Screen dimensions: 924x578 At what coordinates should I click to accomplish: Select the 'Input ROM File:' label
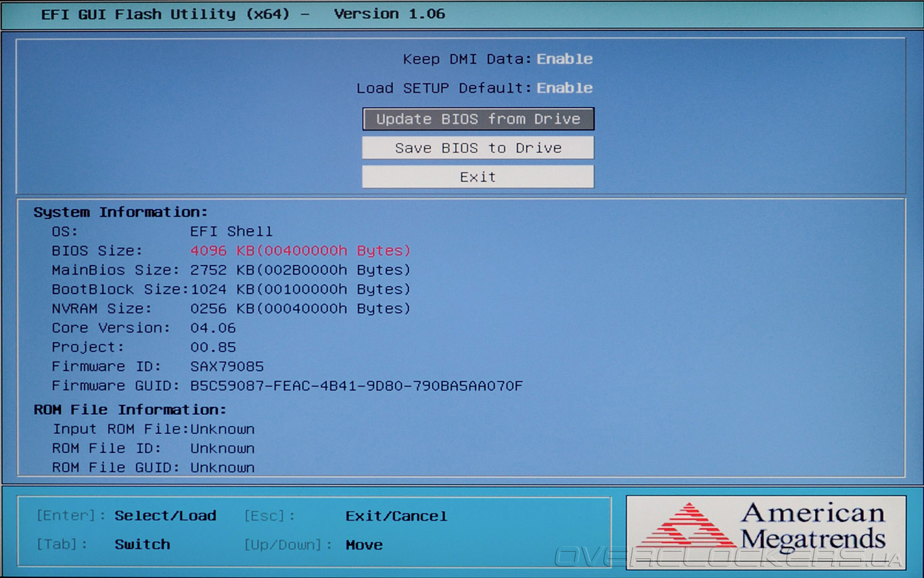click(120, 429)
